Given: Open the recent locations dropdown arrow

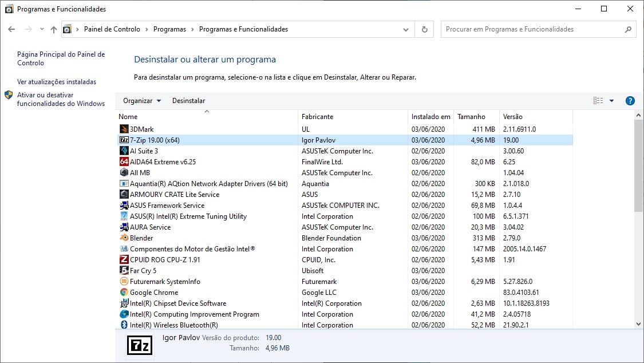Looking at the screenshot, I should pos(42,29).
